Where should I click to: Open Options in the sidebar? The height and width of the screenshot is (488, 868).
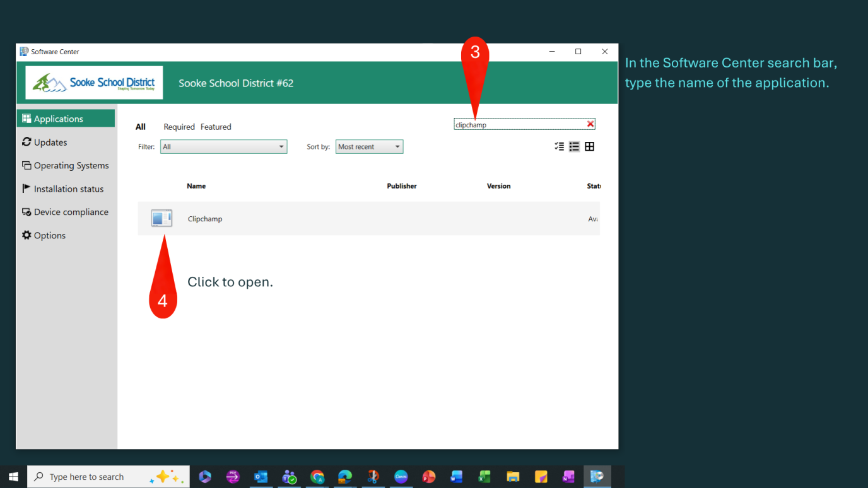point(49,236)
